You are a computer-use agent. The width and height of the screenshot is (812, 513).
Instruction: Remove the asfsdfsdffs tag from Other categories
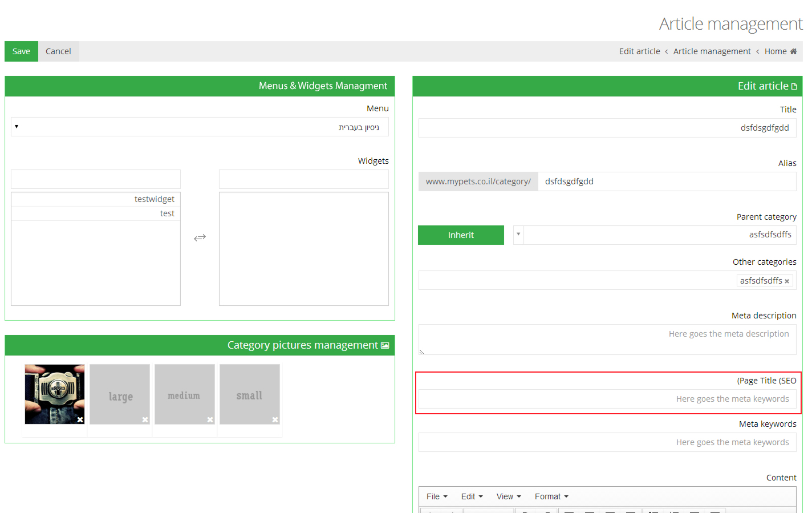[x=787, y=281]
